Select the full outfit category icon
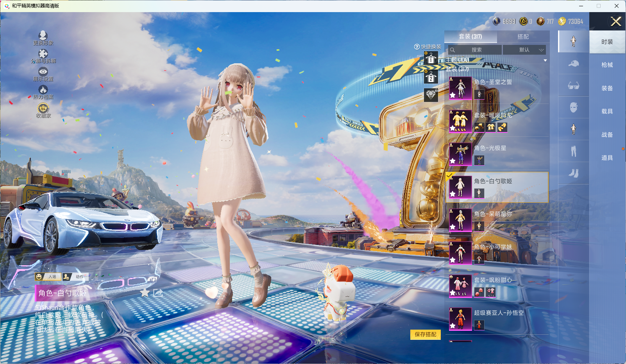Screen dimensions: 626x364 pyautogui.click(x=573, y=41)
